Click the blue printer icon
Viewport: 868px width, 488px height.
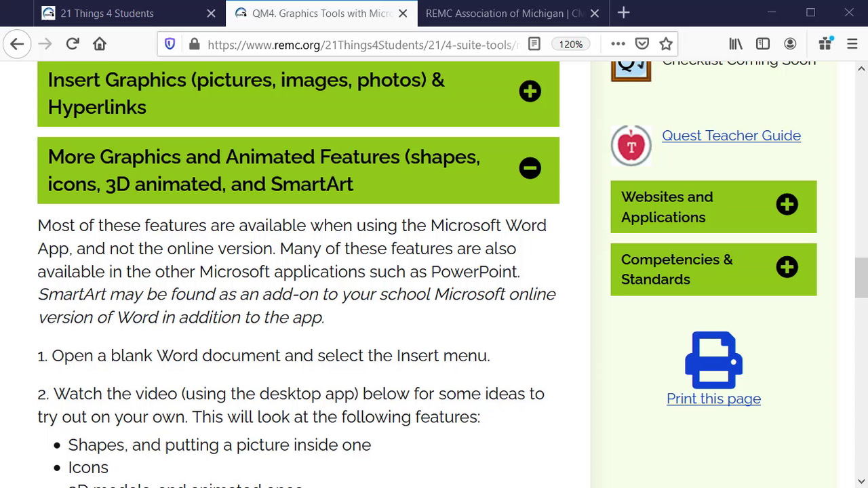[x=713, y=359]
